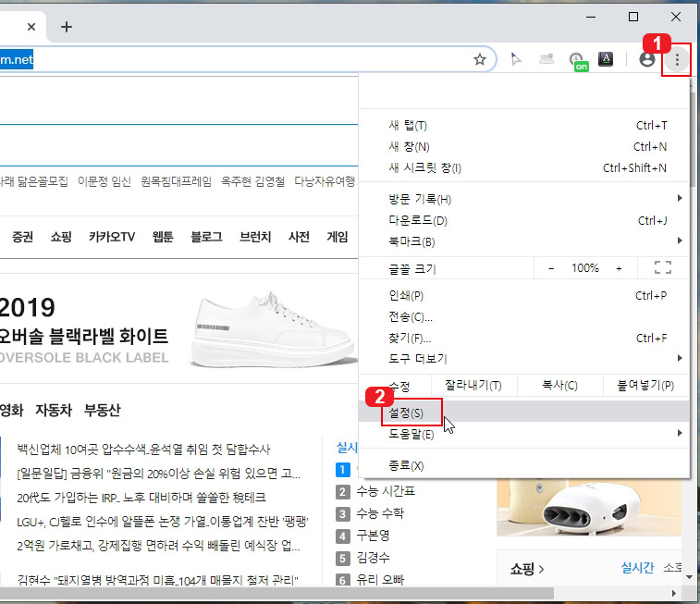Image resolution: width=700 pixels, height=604 pixels.
Task: Click 복사(C) copy button
Action: [559, 386]
